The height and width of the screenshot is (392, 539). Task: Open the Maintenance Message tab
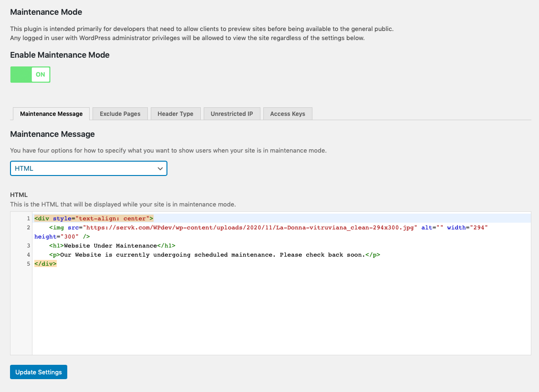[x=51, y=113]
